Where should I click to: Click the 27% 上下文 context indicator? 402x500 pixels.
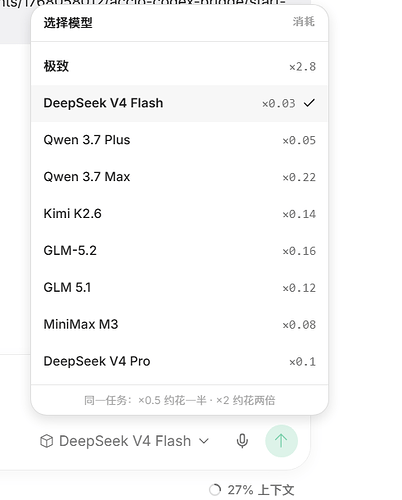tap(252, 490)
